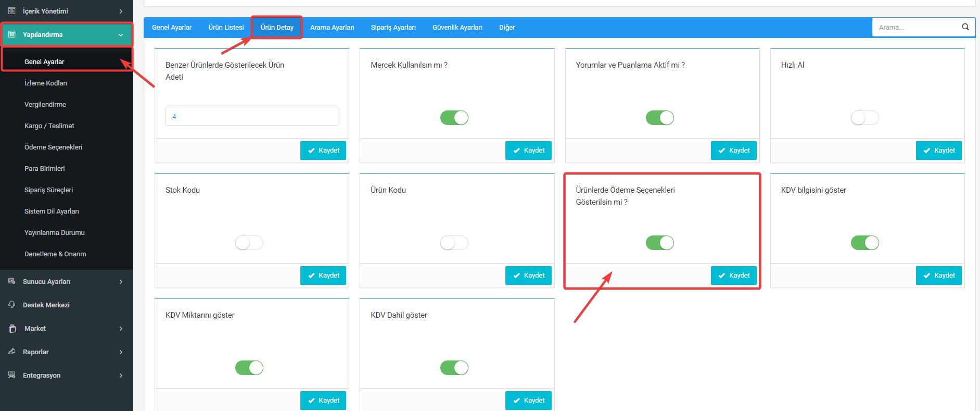Click the search magnifier icon
Screen dimensions: 980x411
965,27
